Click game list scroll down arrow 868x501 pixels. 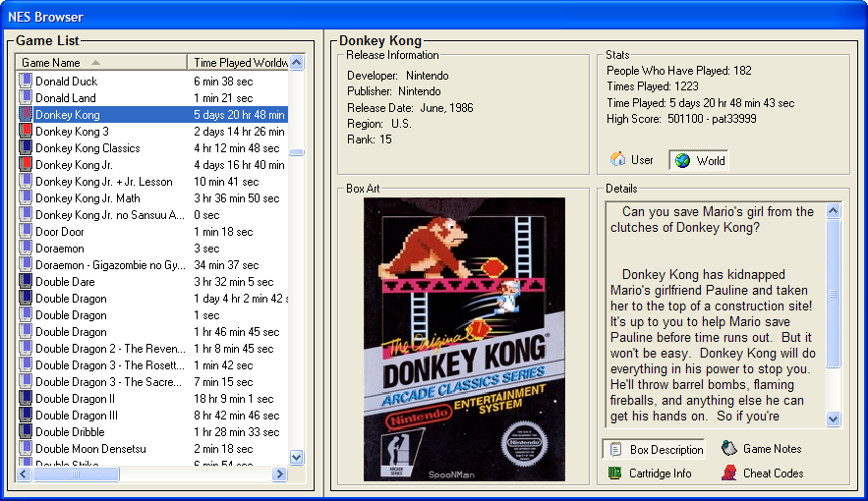297,458
